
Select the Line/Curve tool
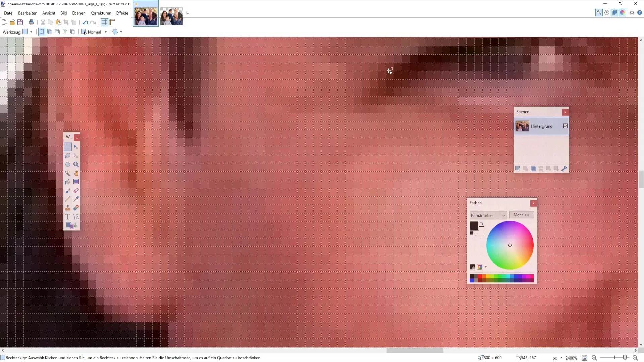pos(76,217)
